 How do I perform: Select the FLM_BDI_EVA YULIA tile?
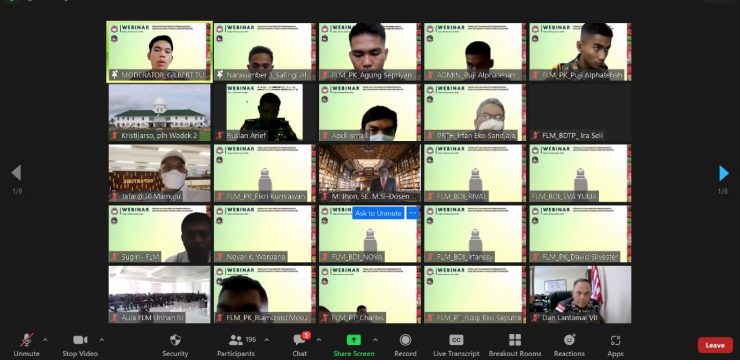tap(580, 173)
